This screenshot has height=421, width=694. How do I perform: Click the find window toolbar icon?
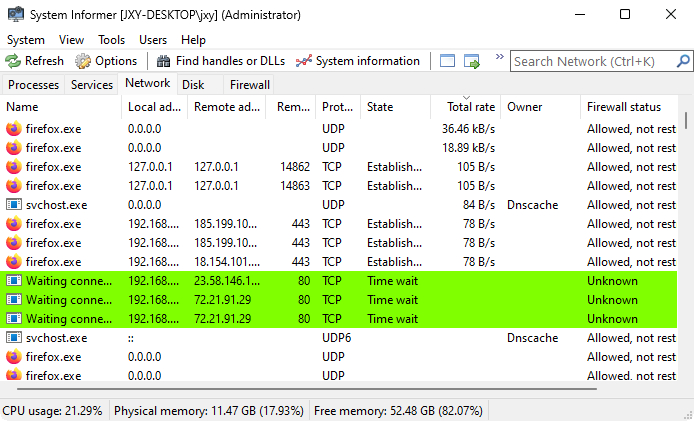(447, 61)
